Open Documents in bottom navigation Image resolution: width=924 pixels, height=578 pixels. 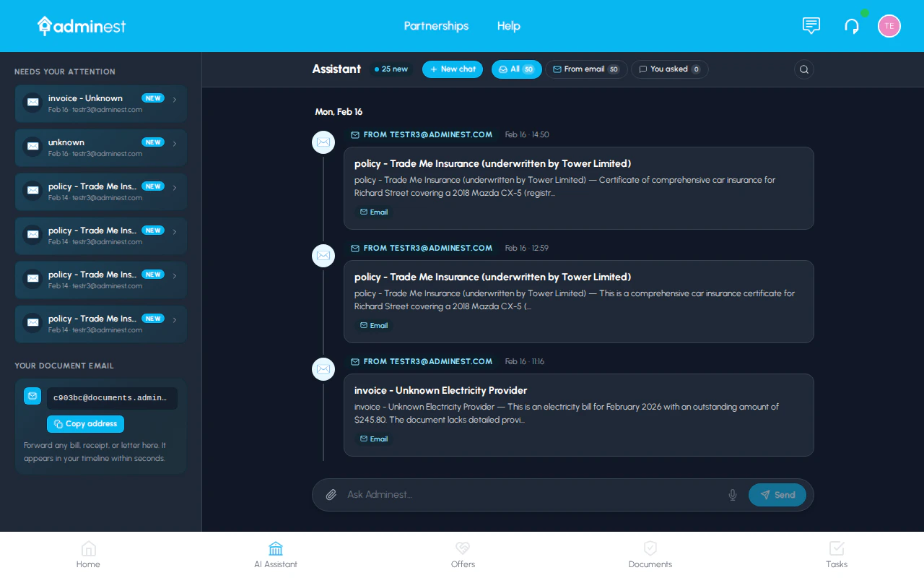point(650,555)
